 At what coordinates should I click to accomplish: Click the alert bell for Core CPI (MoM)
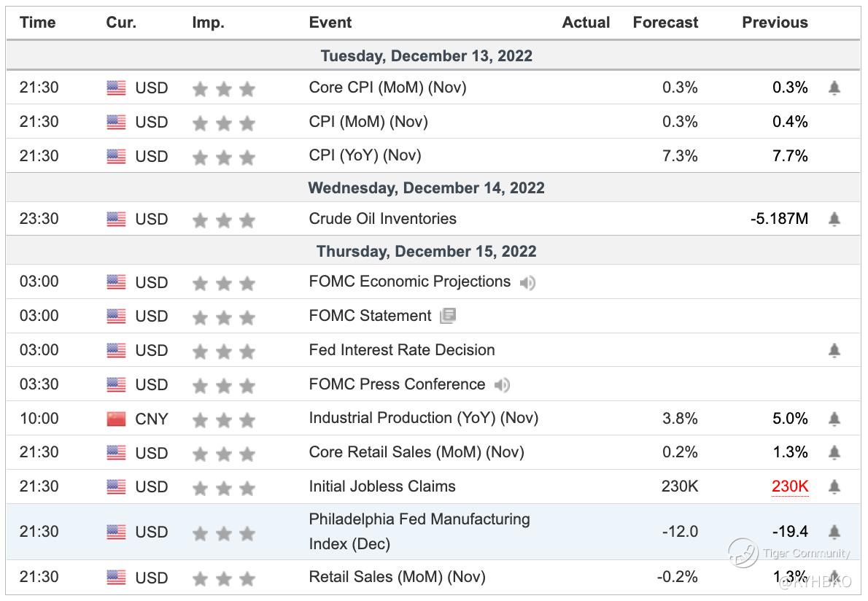(834, 88)
